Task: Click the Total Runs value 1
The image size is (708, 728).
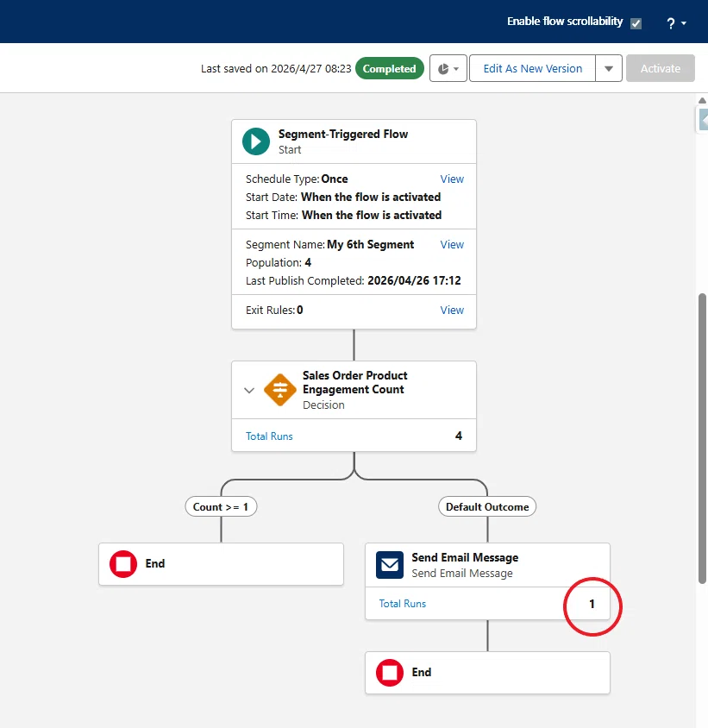Action: [x=592, y=603]
